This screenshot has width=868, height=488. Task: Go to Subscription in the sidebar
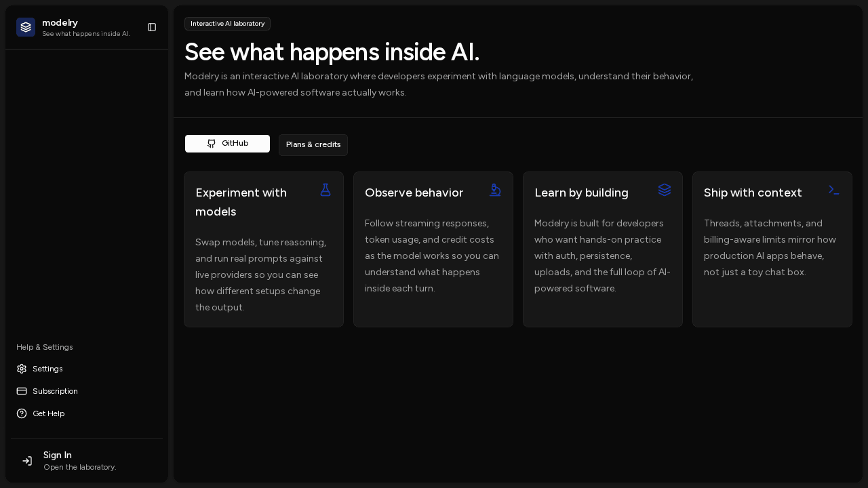click(87, 391)
